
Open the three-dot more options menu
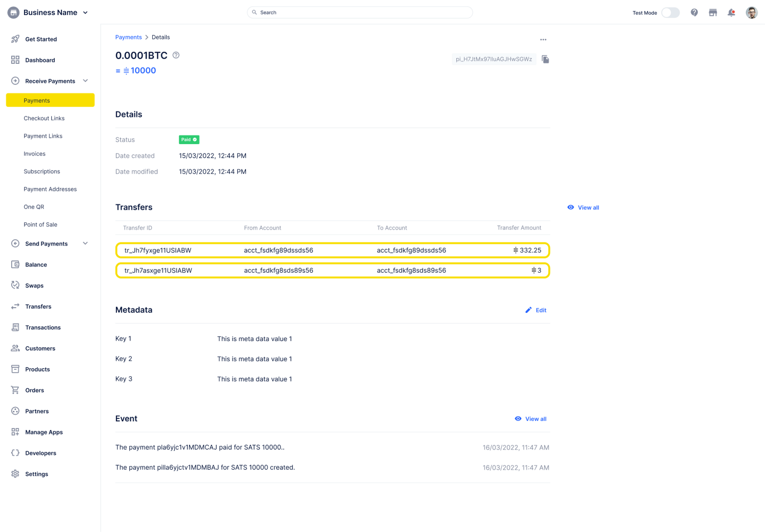tap(543, 40)
